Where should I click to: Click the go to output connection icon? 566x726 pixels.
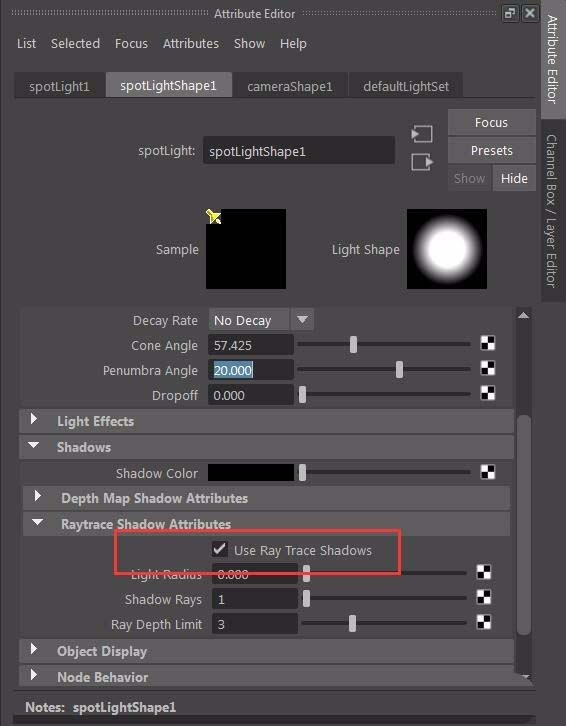pos(421,162)
